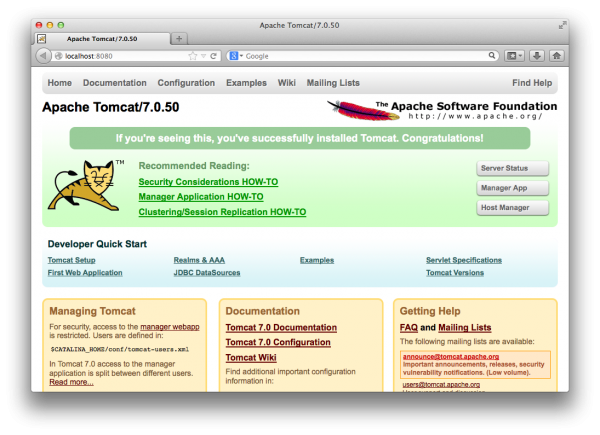Click the Manager App button

click(x=512, y=188)
